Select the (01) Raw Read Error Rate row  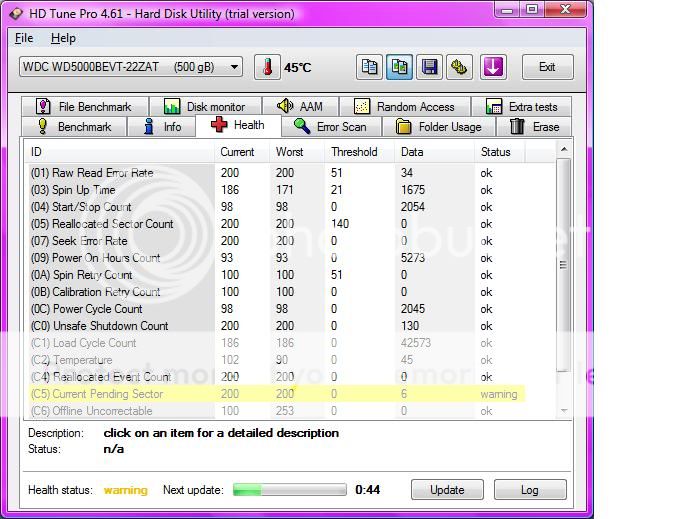(x=277, y=173)
